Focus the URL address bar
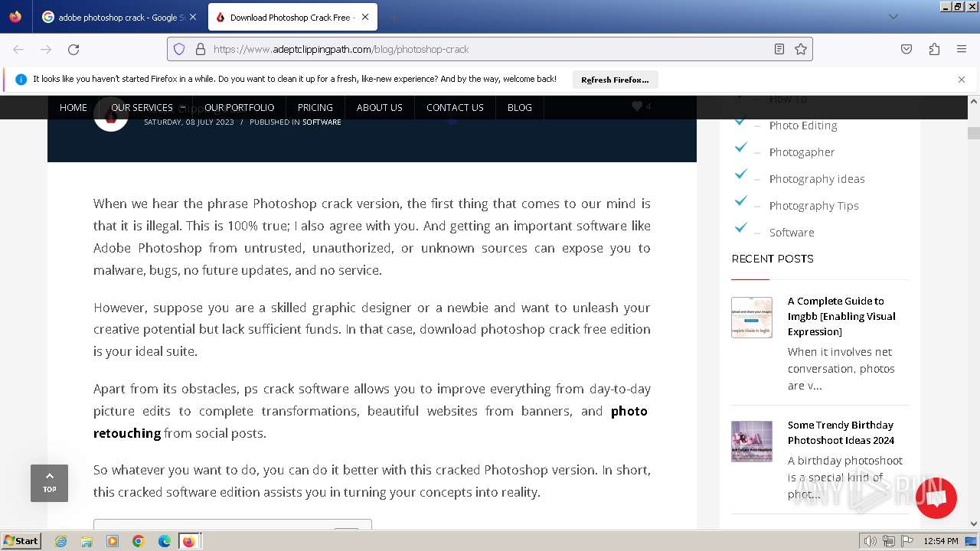 click(x=490, y=49)
